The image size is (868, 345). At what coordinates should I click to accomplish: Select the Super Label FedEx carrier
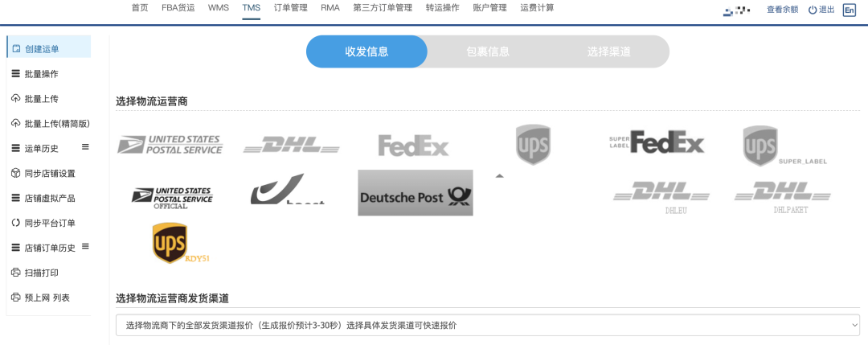pyautogui.click(x=657, y=142)
